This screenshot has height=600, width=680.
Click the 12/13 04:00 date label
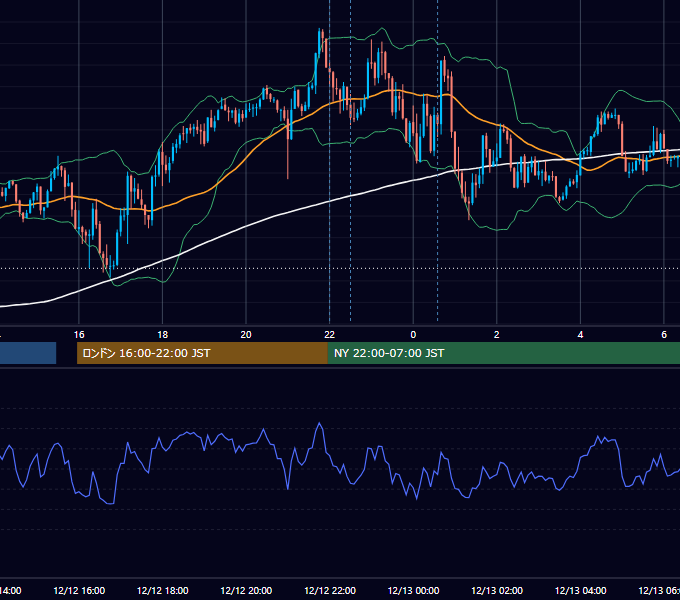580,590
